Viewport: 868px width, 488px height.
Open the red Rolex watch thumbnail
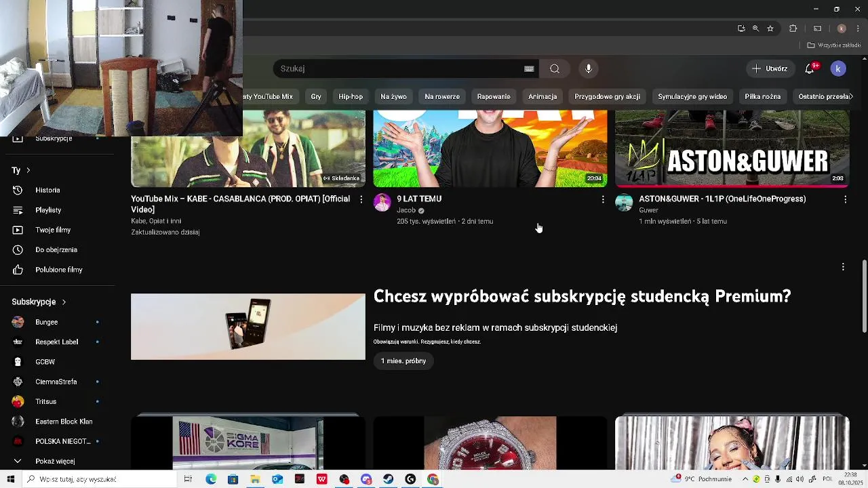click(x=490, y=443)
